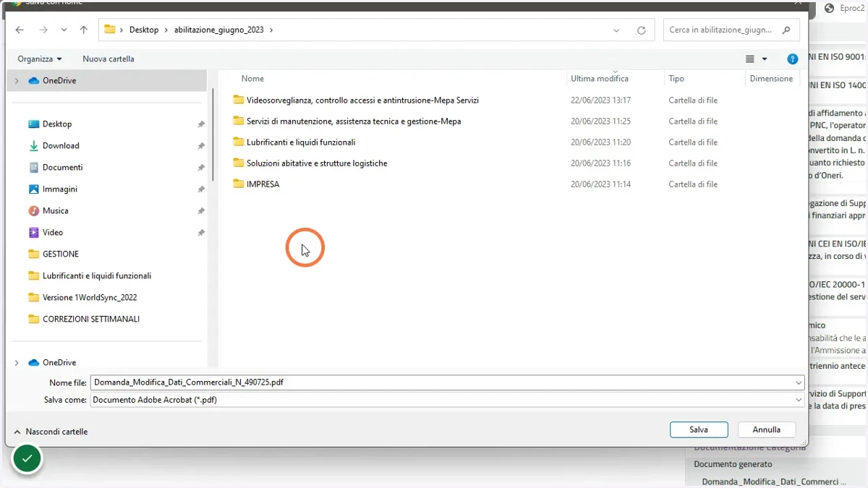Open sidebar folder Lubrificanti e liquidi funzionali

pos(97,276)
